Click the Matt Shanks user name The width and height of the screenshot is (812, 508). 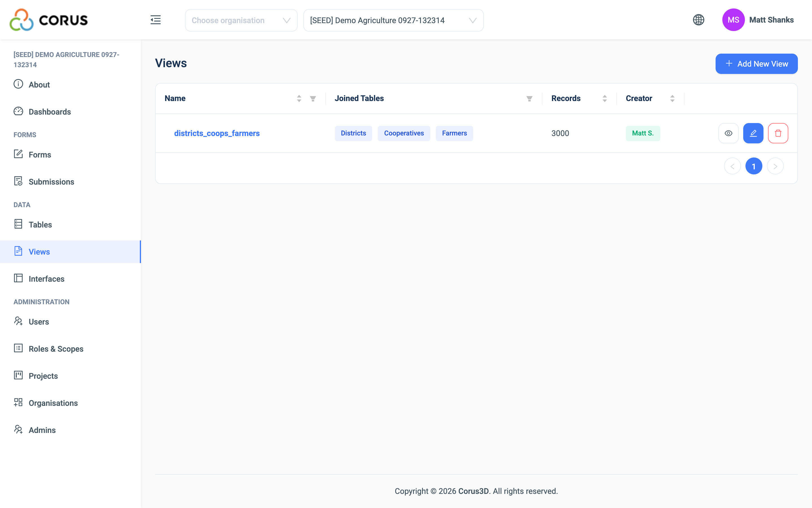(x=771, y=20)
